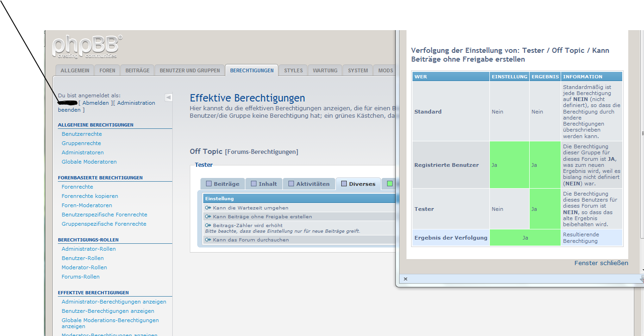Click trace icon beside 'Beitrags-Zähler wird erhöht'
The height and width of the screenshot is (336, 644).
coord(208,225)
